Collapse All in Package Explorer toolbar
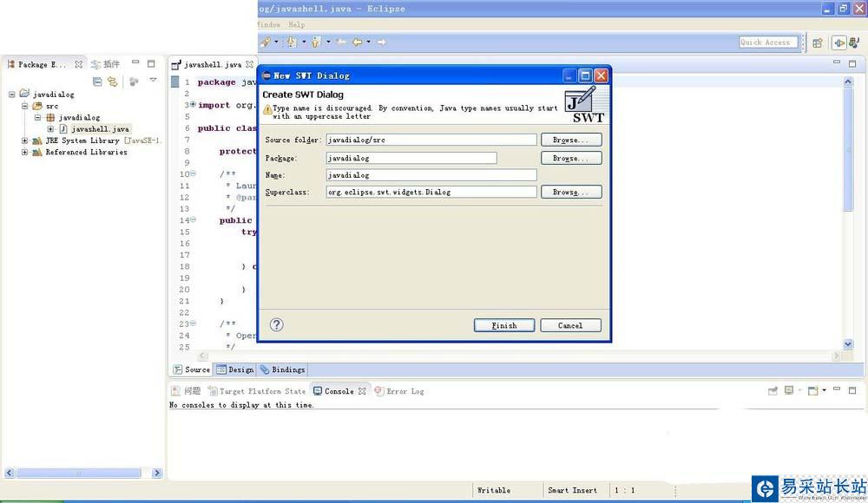The image size is (868, 503). point(97,82)
